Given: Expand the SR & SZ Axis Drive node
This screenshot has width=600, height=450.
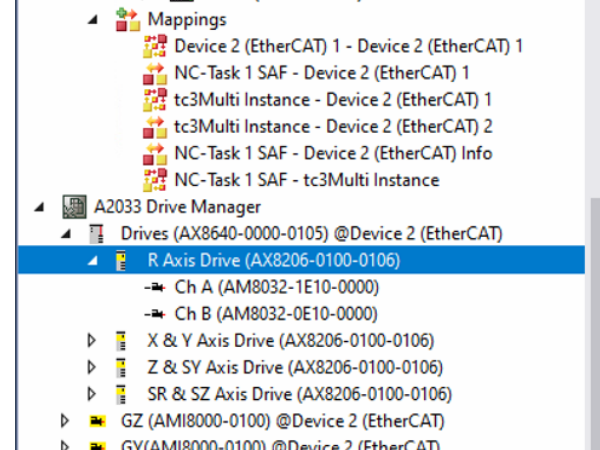Looking at the screenshot, I should click(x=92, y=394).
